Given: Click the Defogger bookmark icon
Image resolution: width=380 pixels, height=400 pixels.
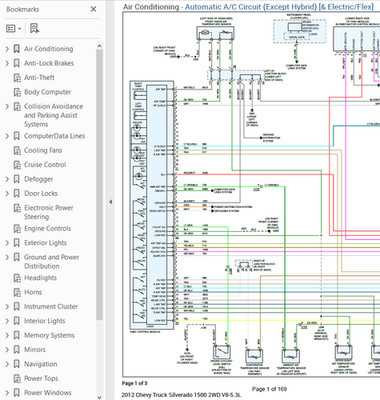Looking at the screenshot, I should pyautogui.click(x=17, y=179).
